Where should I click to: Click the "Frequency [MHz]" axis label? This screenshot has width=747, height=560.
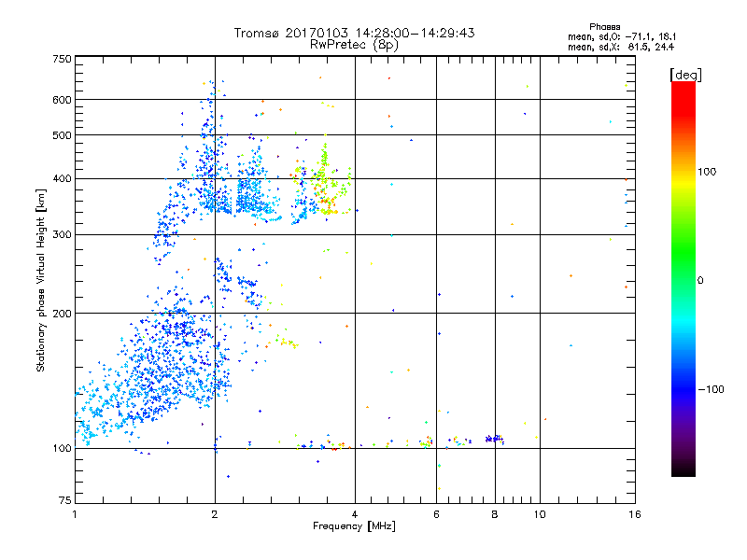[x=354, y=526]
